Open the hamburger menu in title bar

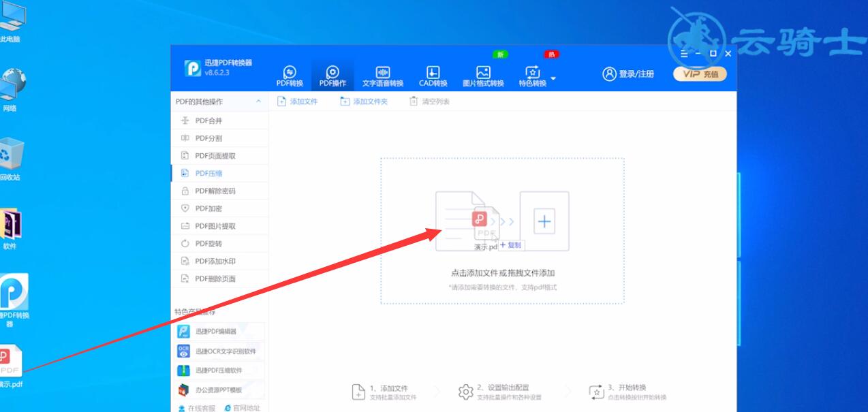click(684, 53)
